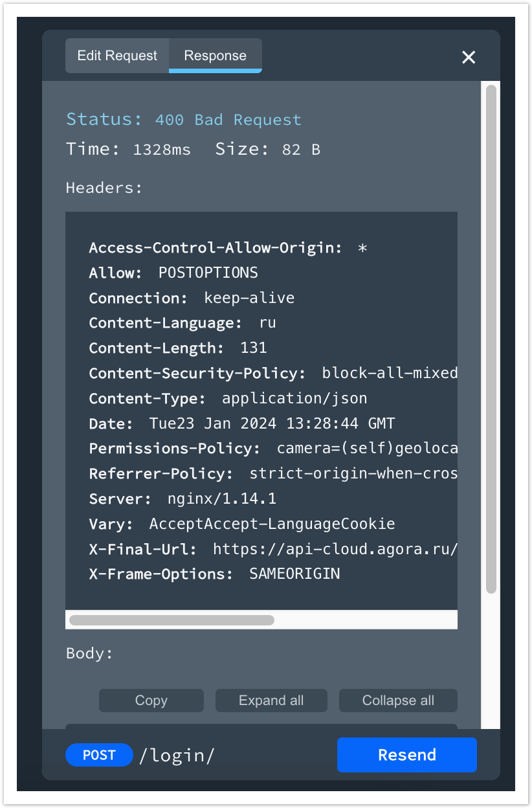Click the Body section label
This screenshot has width=532, height=808.
[x=89, y=653]
